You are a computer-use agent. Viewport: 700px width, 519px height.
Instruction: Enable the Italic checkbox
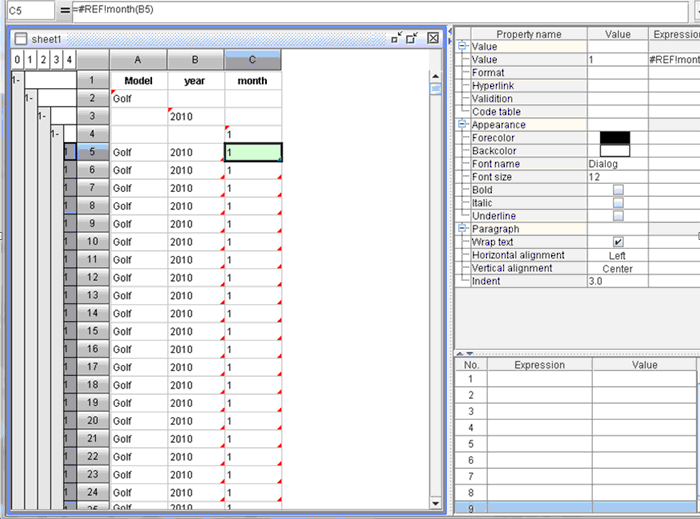pyautogui.click(x=617, y=202)
